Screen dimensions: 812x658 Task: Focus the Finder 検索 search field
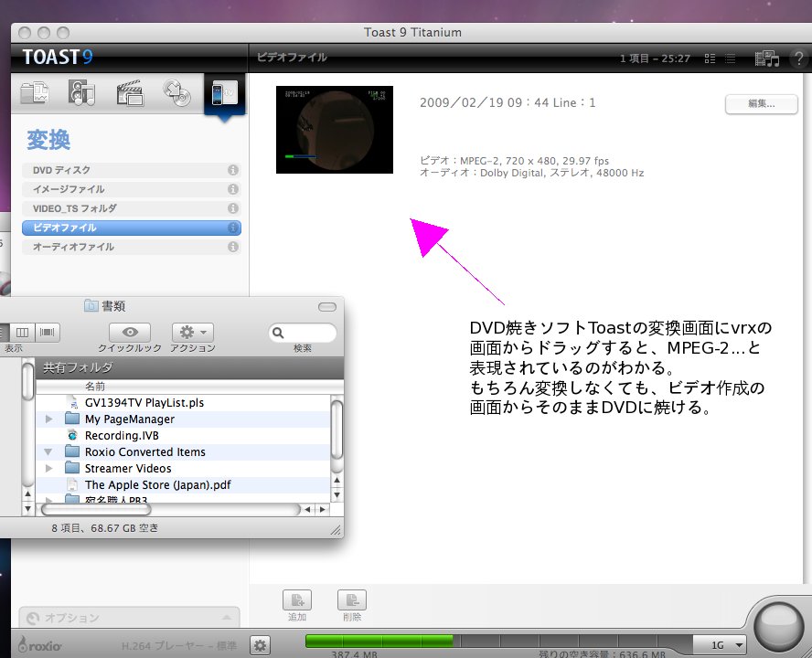point(303,333)
